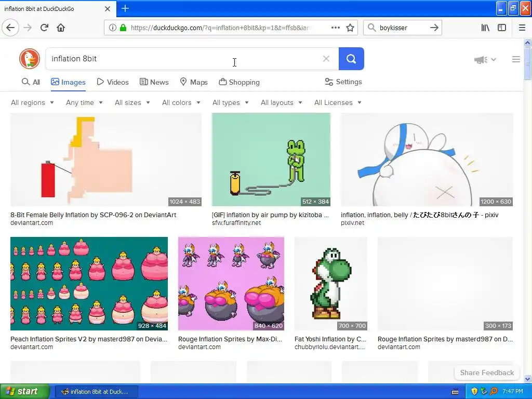This screenshot has width=532, height=399.
Task: Click the browser URL address field
Action: click(x=220, y=28)
